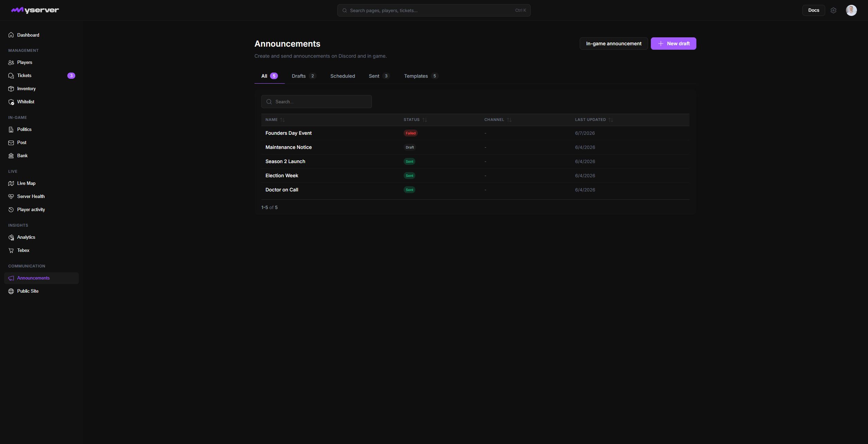This screenshot has width=868, height=444.
Task: Open the Public Site globe icon
Action: (x=11, y=291)
